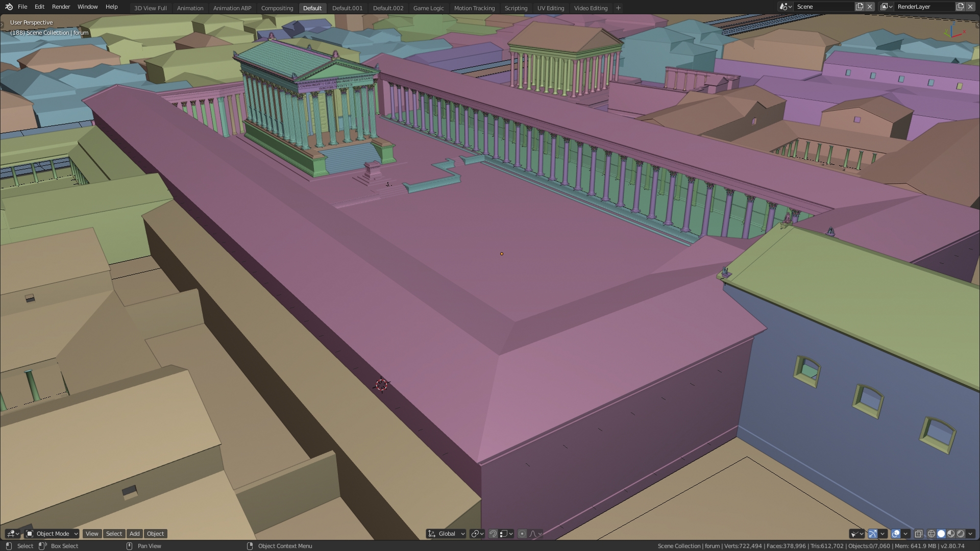The image size is (980, 551).
Task: Expand shading options dropdown arrow
Action: click(970, 534)
